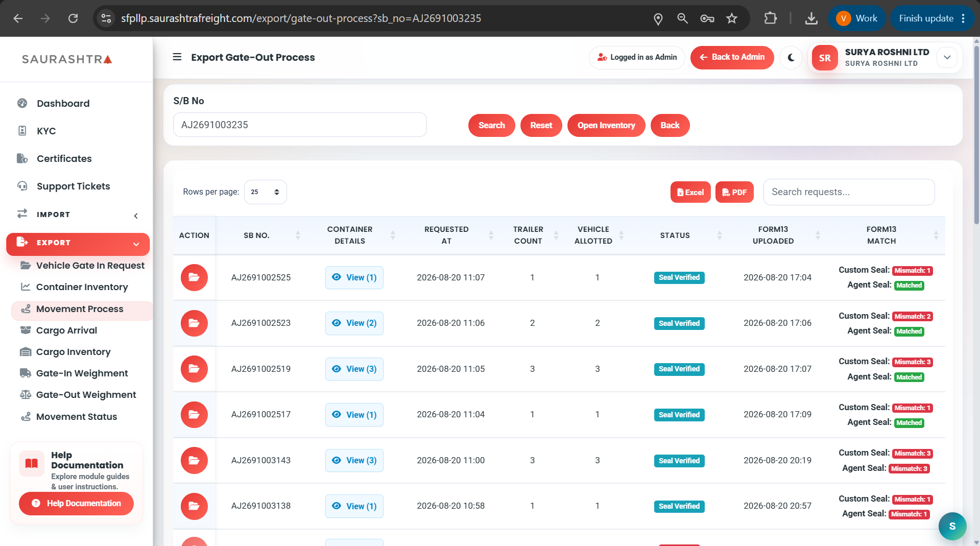The image size is (980, 546).
Task: Click the red Back button
Action: pyautogui.click(x=670, y=125)
